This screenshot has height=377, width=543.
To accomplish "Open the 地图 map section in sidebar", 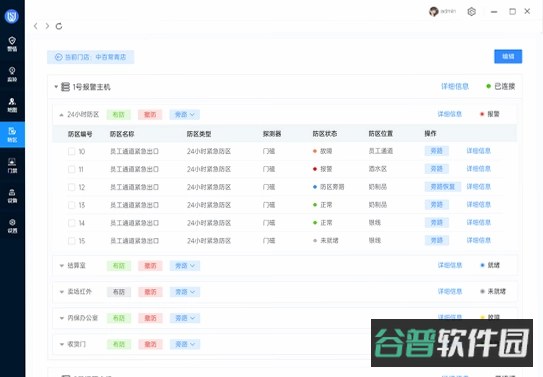I will coord(12,105).
